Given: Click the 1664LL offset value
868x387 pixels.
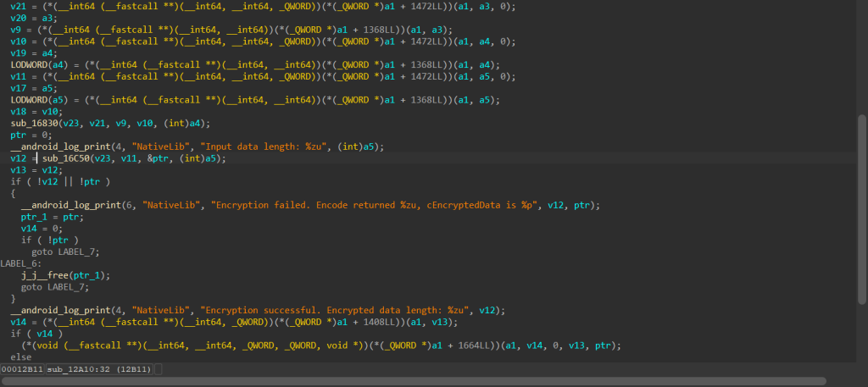Looking at the screenshot, I should (x=475, y=346).
